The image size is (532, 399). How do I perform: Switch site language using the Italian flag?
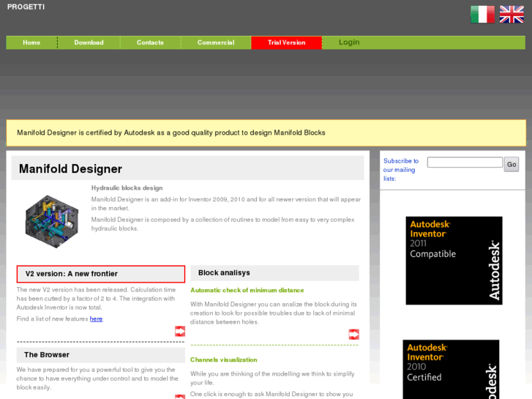(482, 14)
